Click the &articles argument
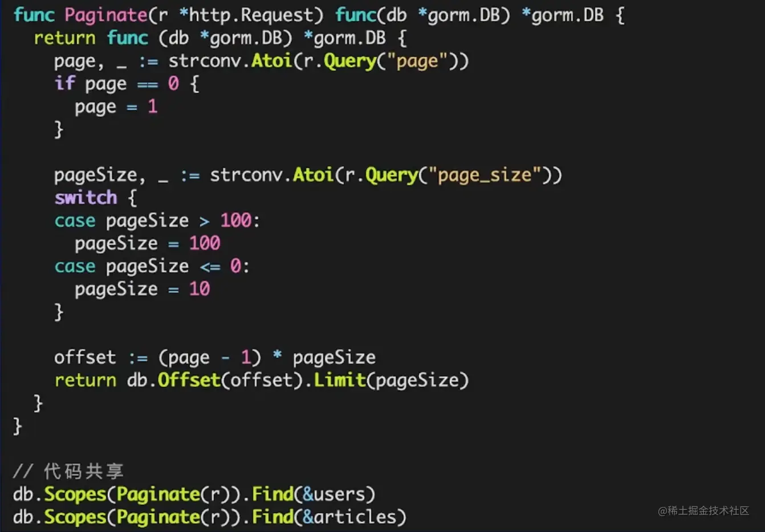Viewport: 765px width, 532px height. click(x=349, y=517)
